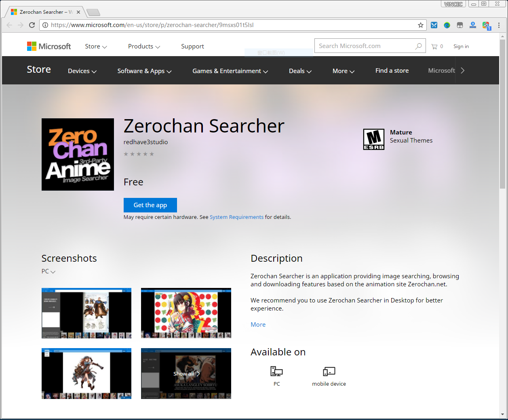Open the Support menu item

[192, 46]
